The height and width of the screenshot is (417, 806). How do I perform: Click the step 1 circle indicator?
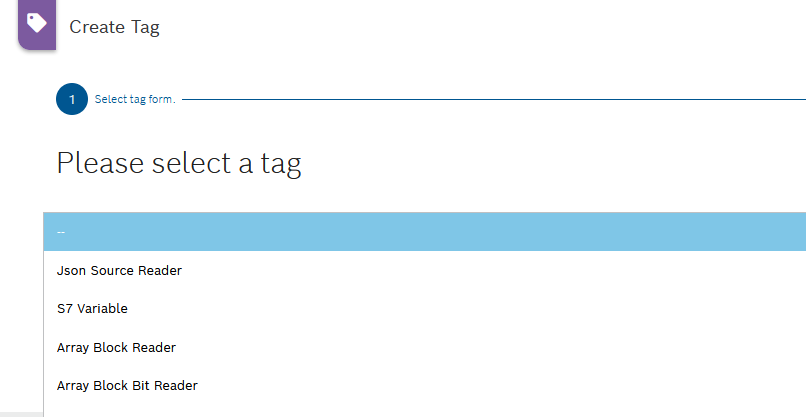coord(72,100)
